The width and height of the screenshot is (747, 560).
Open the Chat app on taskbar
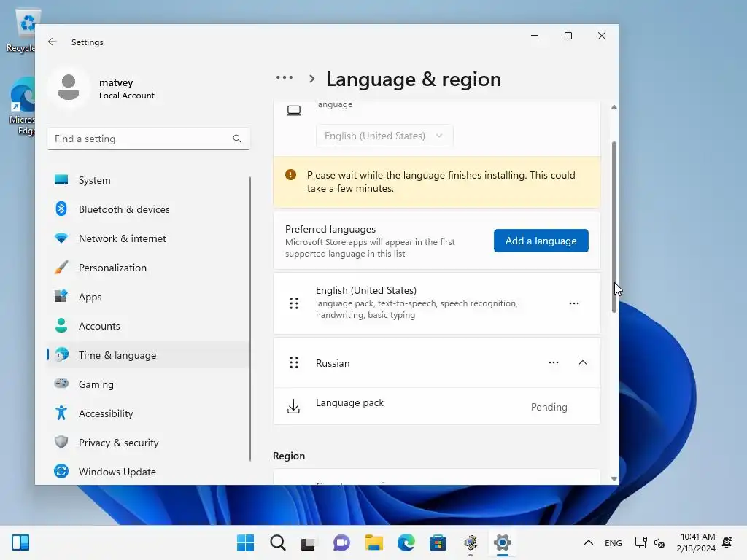coord(341,542)
